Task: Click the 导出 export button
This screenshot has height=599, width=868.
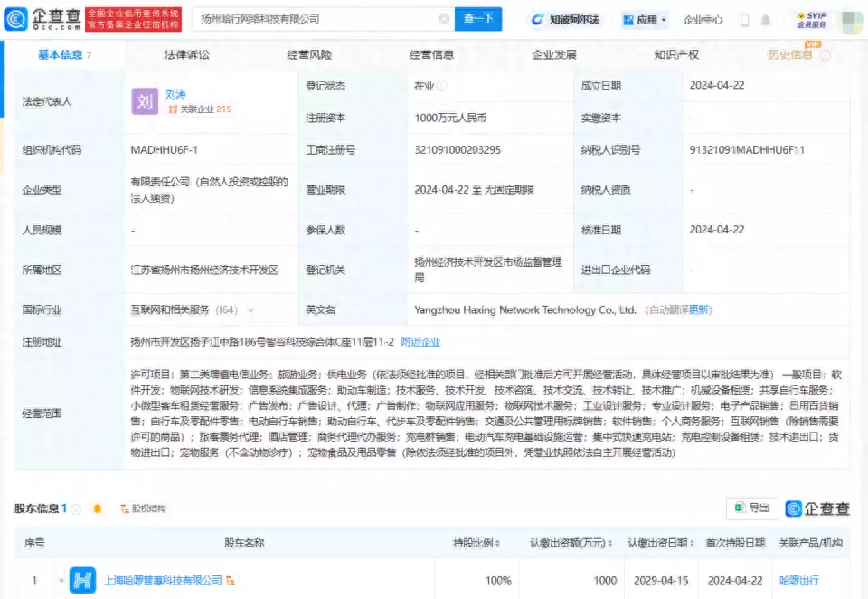Action: point(751,509)
